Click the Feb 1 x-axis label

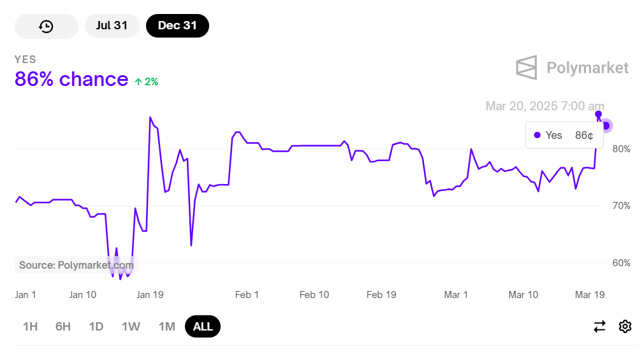(247, 295)
